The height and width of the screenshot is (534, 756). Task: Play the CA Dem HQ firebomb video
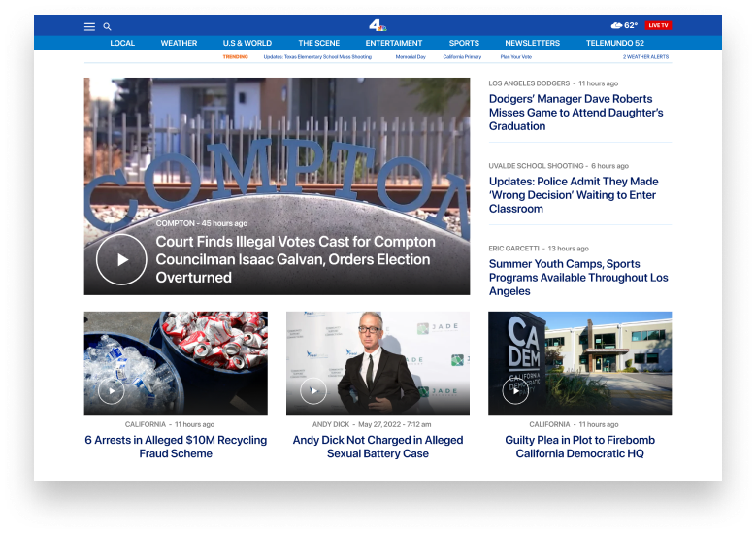click(515, 390)
